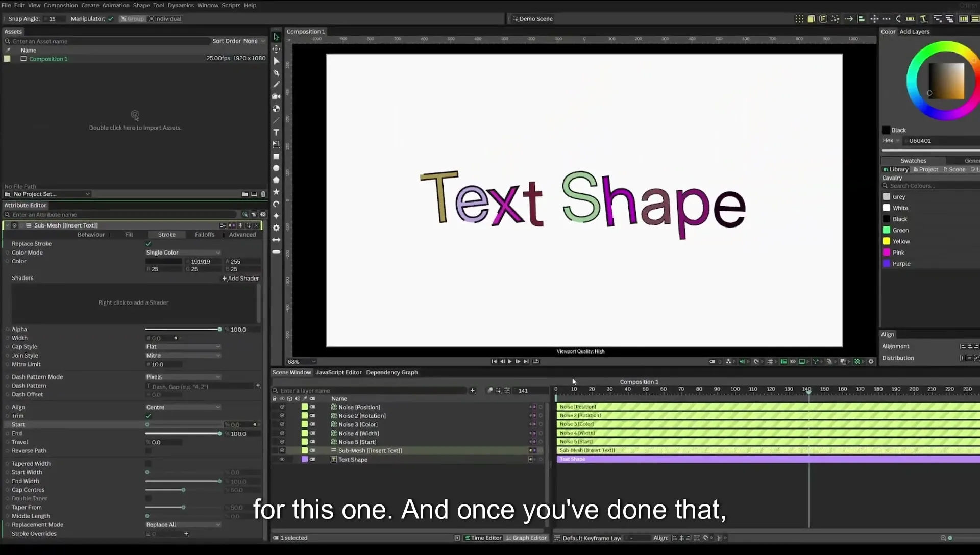Enable the Tapered Width checkbox
Screen dimensions: 980x555
[149, 464]
